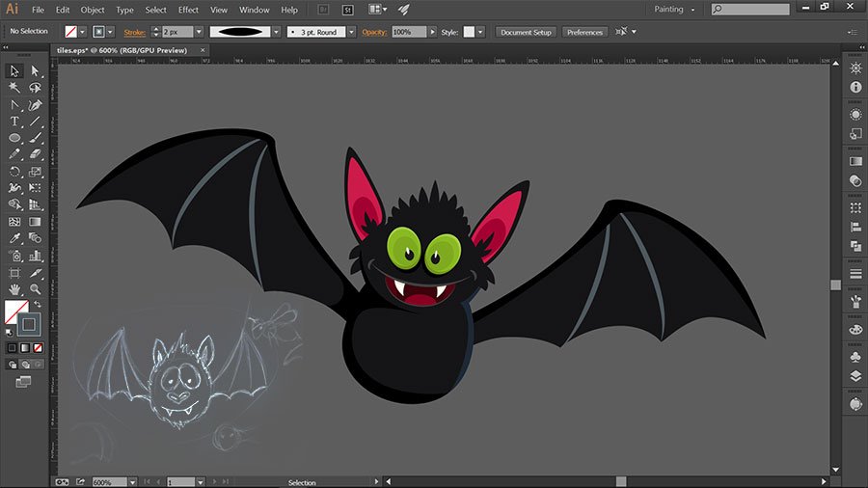Select the Line Segment tool
The image size is (868, 488).
35,122
